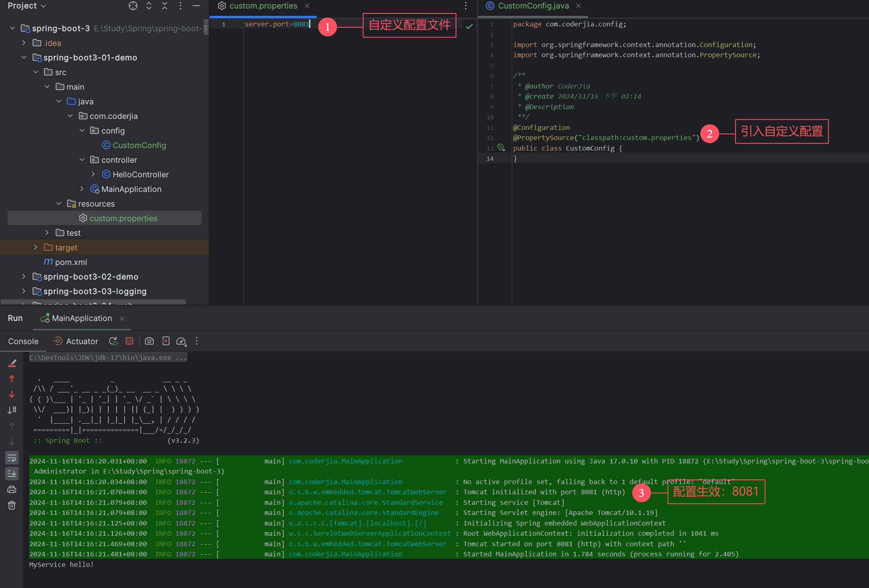Expand MainApplication class node
Viewport: 869px width, 588px height.
click(x=82, y=189)
